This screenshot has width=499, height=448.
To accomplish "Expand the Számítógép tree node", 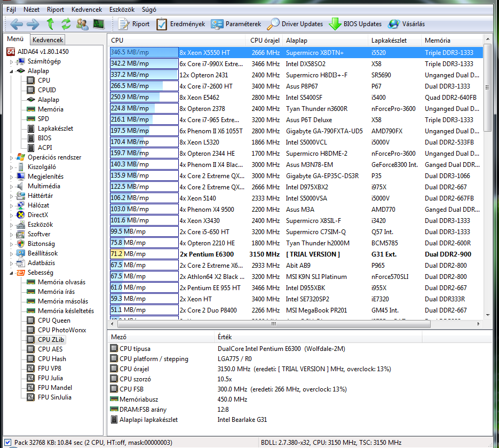I will (x=11, y=62).
